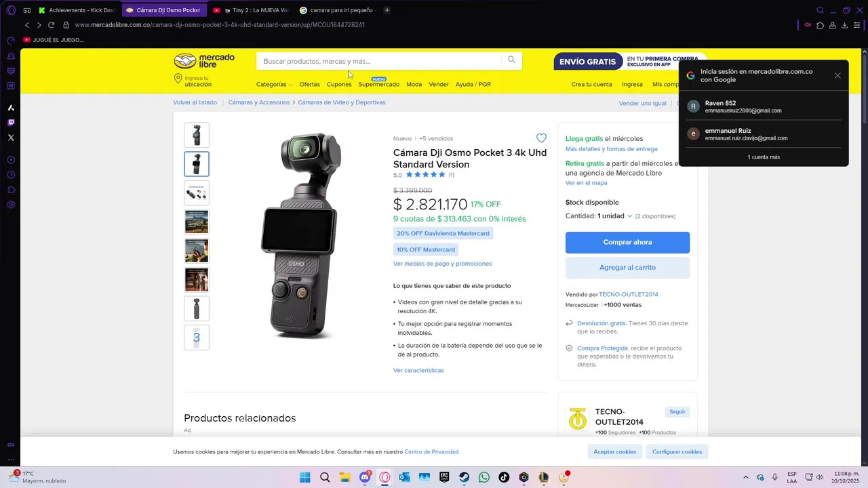Open Supermercado in the navigation menu
The height and width of the screenshot is (488, 868).
click(379, 84)
